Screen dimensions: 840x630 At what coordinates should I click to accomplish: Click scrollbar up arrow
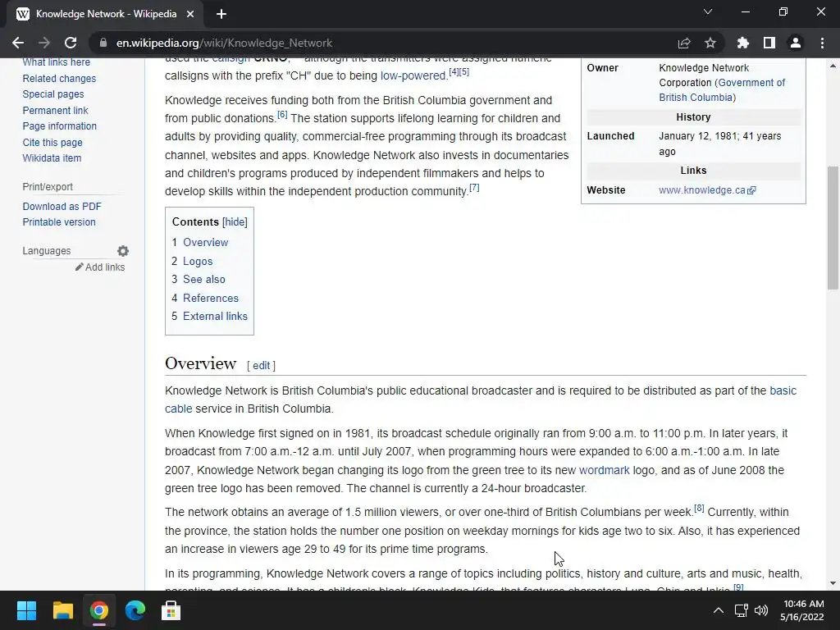pos(833,66)
